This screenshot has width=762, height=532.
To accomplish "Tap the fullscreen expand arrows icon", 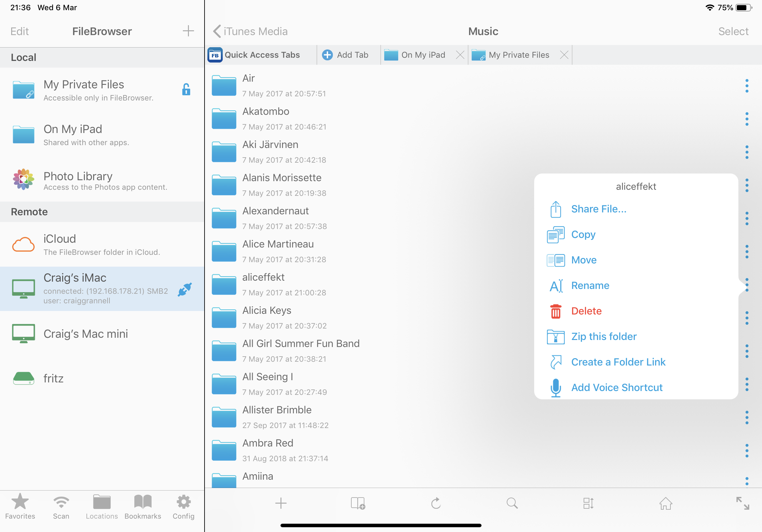I will pos(743,503).
